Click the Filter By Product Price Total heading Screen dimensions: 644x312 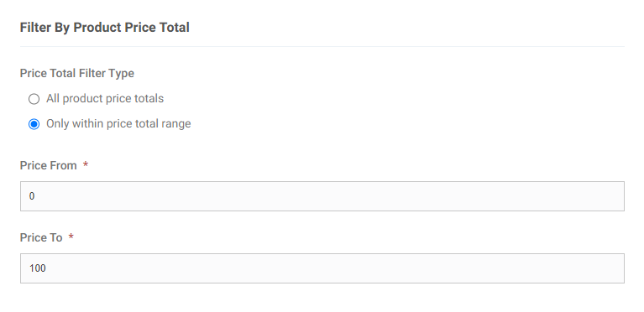[x=105, y=28]
